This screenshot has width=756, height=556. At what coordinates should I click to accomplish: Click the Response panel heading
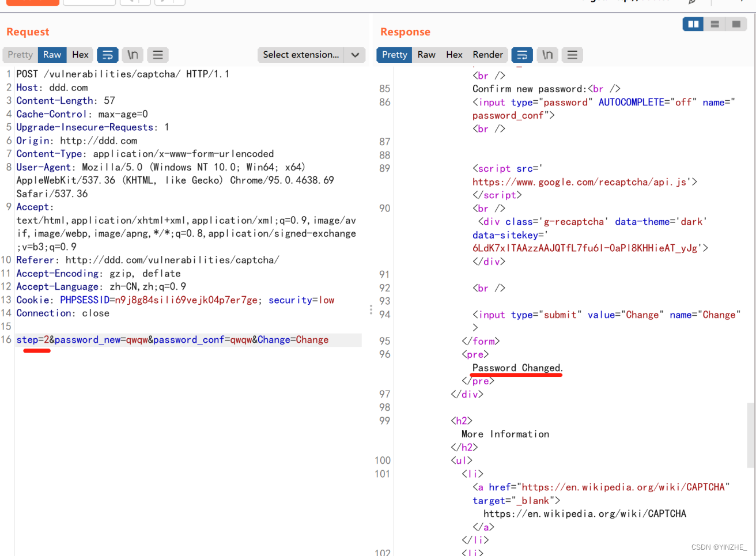click(x=405, y=32)
